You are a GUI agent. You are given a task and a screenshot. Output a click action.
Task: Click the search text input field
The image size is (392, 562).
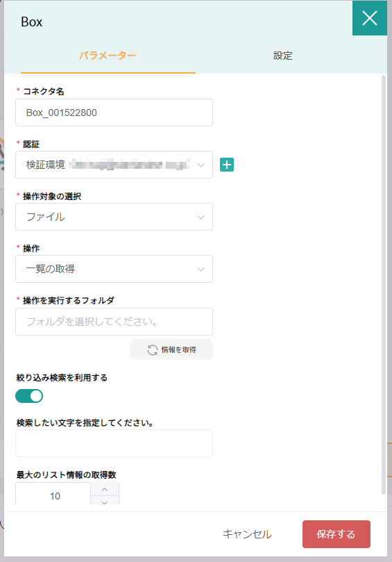pyautogui.click(x=114, y=443)
